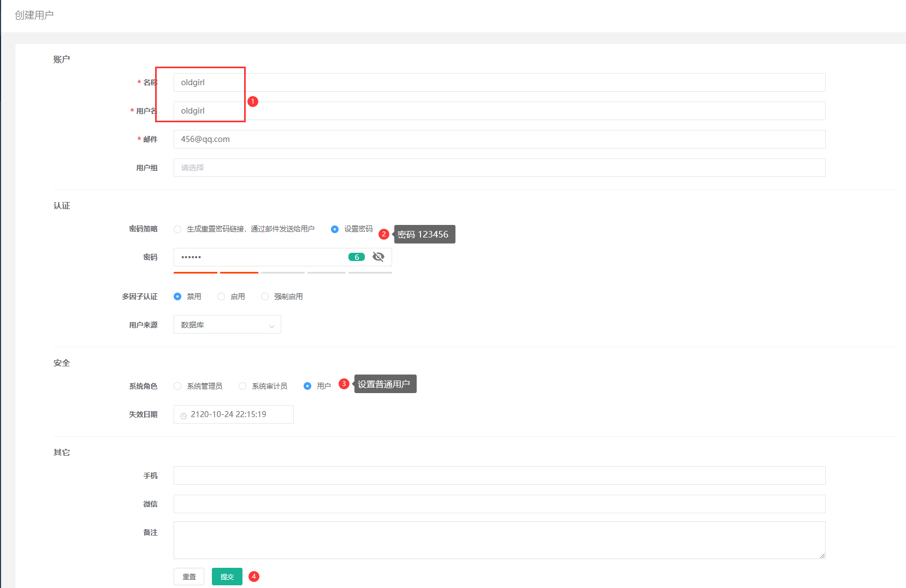Image resolution: width=906 pixels, height=588 pixels.
Task: Focus the 微信 WeChat input field
Action: coord(499,504)
